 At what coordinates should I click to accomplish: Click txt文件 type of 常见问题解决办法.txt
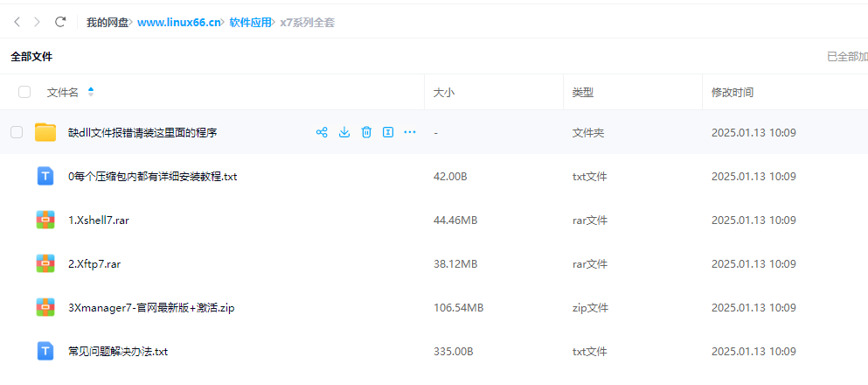(x=589, y=352)
